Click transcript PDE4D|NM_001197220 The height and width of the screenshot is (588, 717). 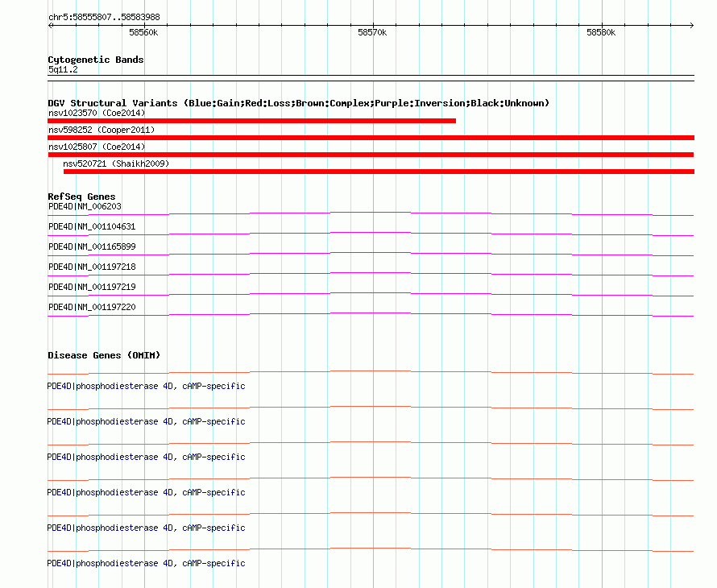coord(92,307)
